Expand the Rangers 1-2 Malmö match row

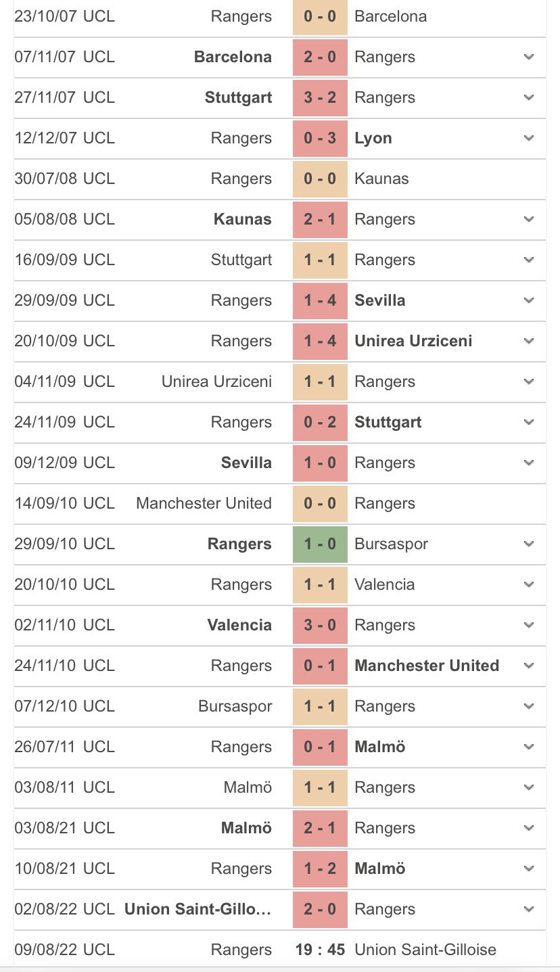[528, 869]
